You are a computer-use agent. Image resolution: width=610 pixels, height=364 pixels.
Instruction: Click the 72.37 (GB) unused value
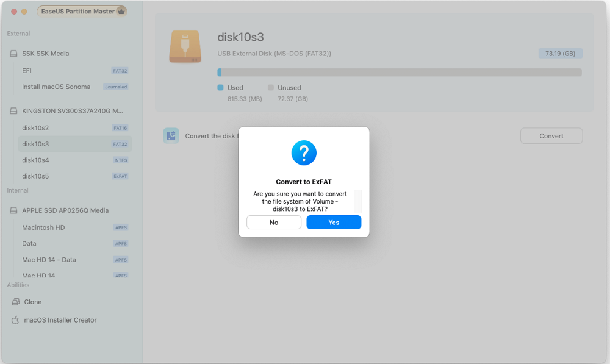click(293, 99)
